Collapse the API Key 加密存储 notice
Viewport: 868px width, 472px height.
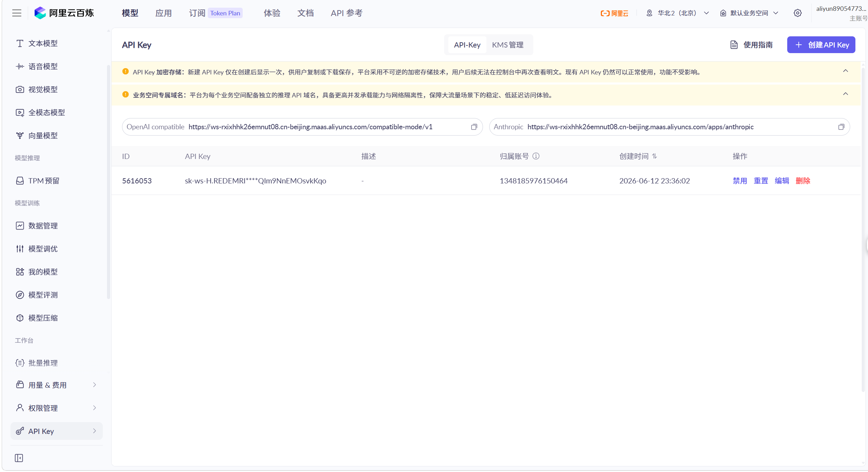point(845,71)
